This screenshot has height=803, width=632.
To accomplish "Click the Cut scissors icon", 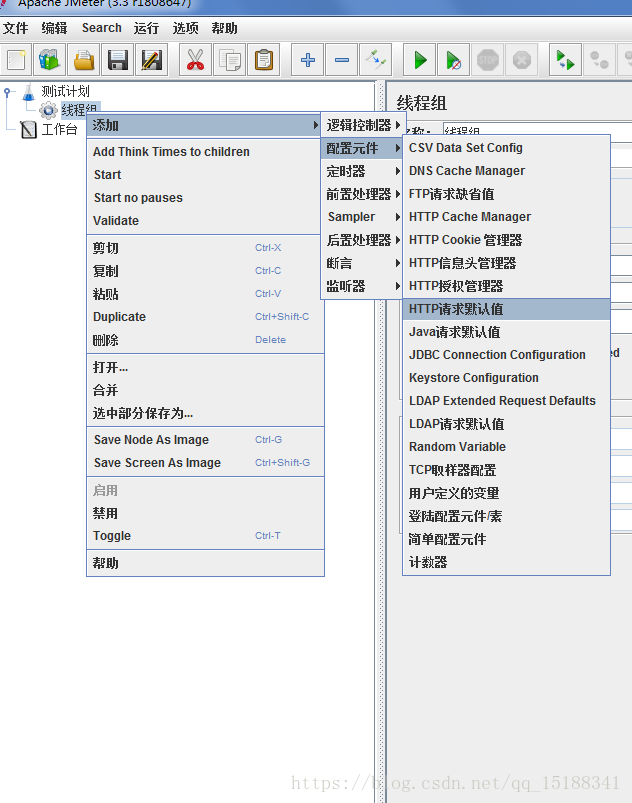I will 195,60.
